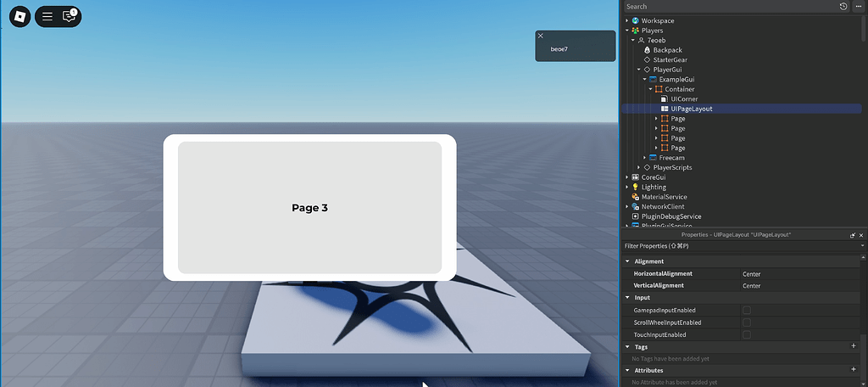Open Explorer search history icon
Screen dimensions: 868x387
pyautogui.click(x=843, y=7)
